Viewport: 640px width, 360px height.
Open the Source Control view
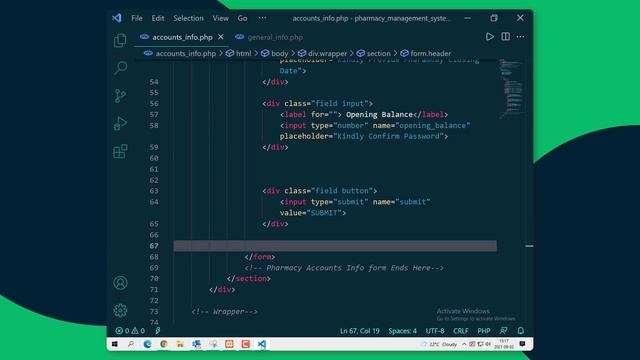pyautogui.click(x=120, y=96)
